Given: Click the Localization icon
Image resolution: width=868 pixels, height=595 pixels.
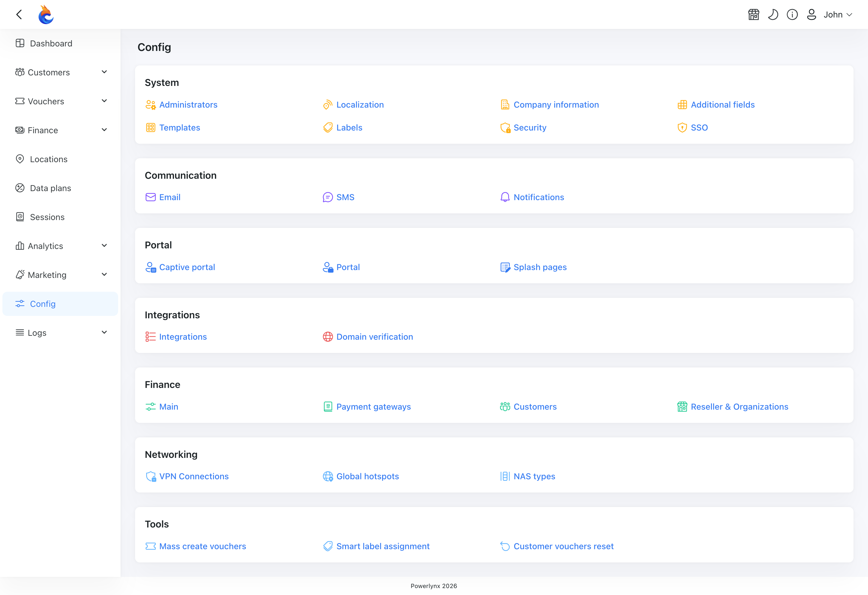Looking at the screenshot, I should click(x=328, y=105).
